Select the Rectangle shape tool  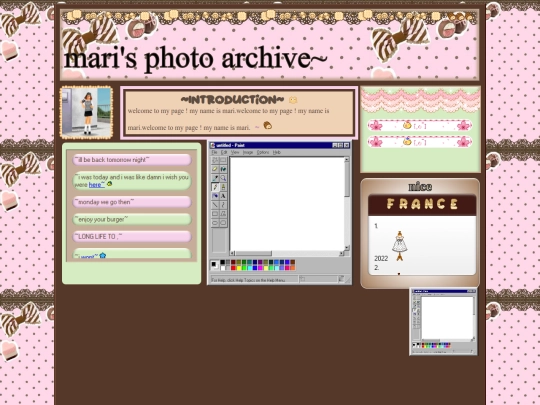(215, 214)
